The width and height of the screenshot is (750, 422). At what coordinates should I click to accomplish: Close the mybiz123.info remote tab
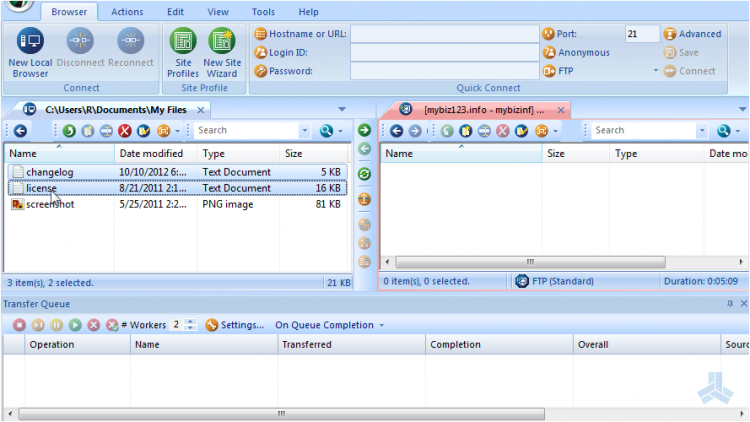pyautogui.click(x=561, y=110)
